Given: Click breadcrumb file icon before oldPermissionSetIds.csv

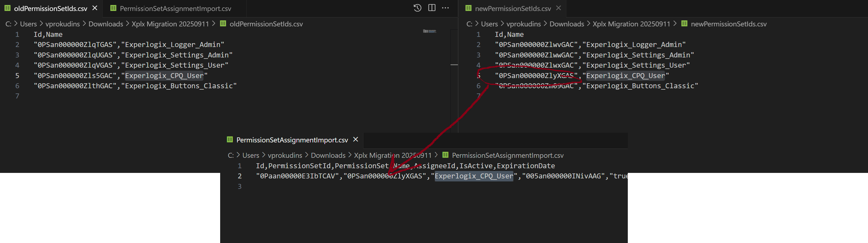Looking at the screenshot, I should [223, 23].
